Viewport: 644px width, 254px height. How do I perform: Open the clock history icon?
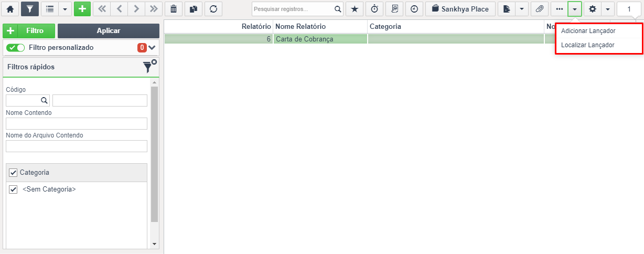point(414,9)
